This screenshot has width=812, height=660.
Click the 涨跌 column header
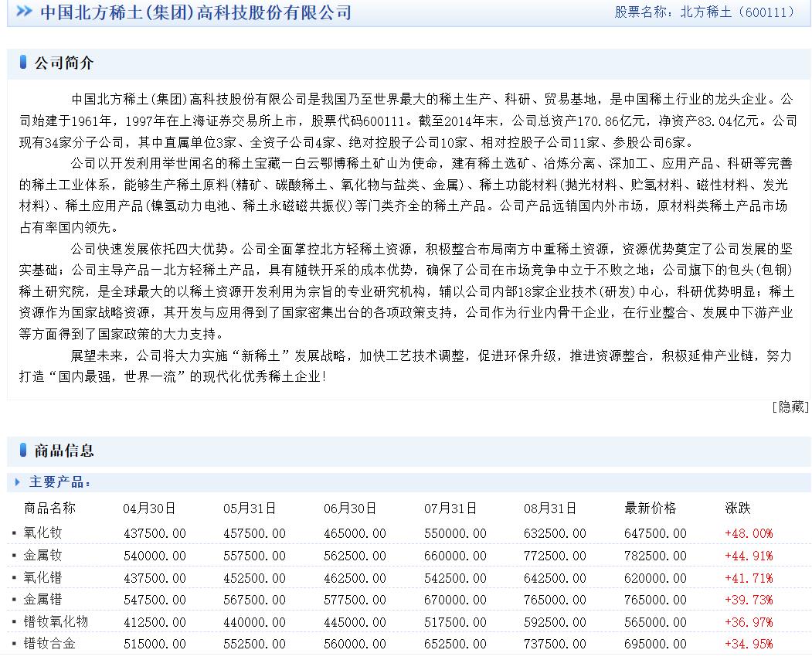(737, 509)
